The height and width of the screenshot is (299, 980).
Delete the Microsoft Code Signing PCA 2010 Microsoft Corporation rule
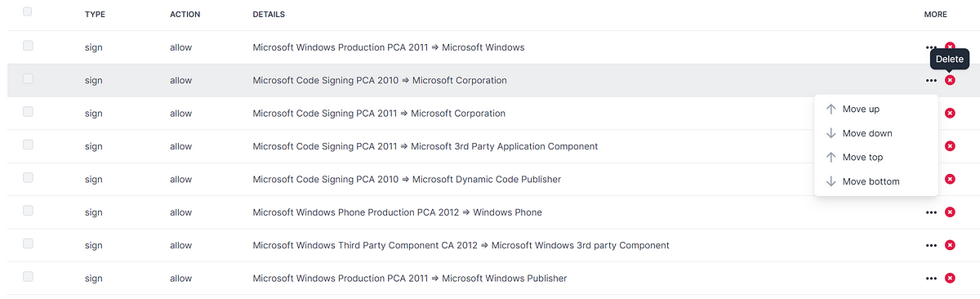pos(950,80)
